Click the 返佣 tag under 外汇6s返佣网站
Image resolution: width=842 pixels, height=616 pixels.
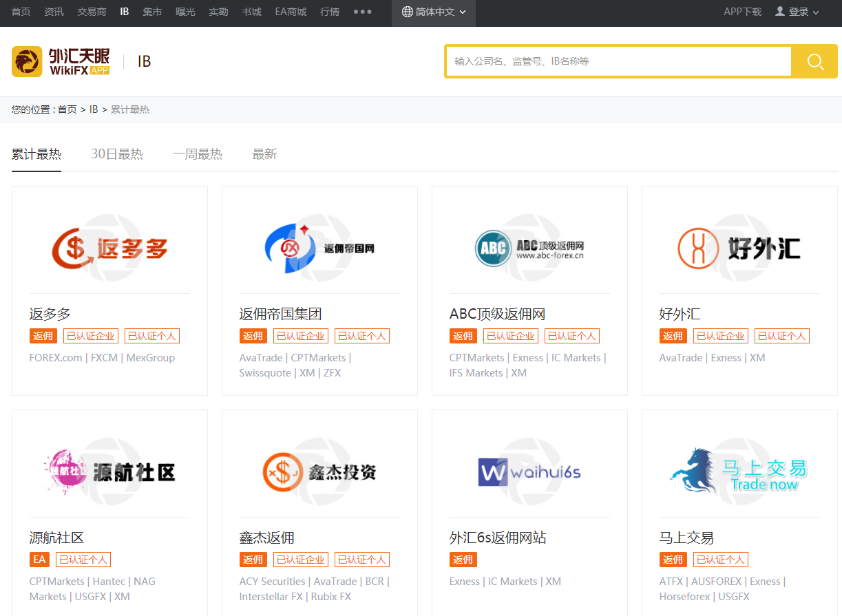[x=463, y=560]
